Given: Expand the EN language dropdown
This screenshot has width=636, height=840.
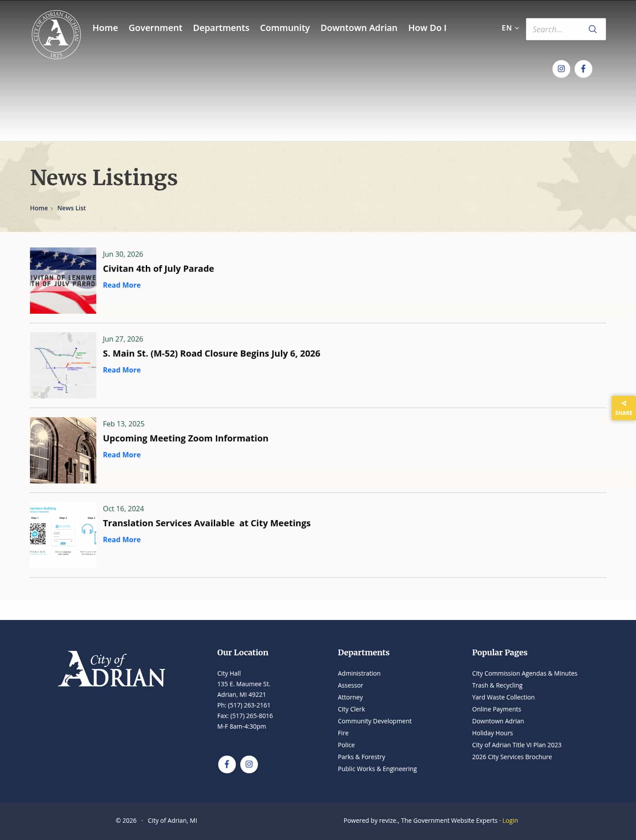Looking at the screenshot, I should point(510,28).
